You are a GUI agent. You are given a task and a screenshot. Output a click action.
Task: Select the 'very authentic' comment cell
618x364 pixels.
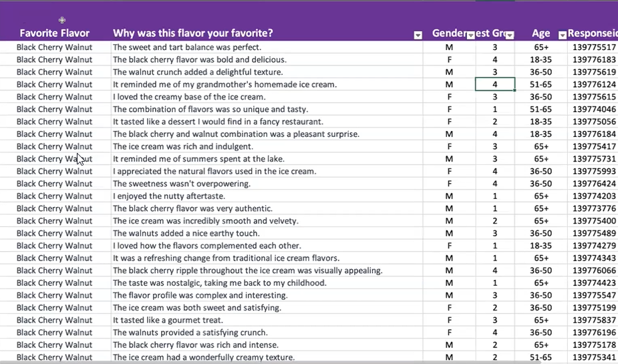pos(267,208)
